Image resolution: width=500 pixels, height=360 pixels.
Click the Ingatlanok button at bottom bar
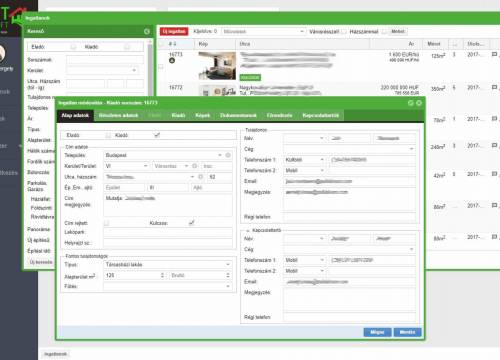56,354
